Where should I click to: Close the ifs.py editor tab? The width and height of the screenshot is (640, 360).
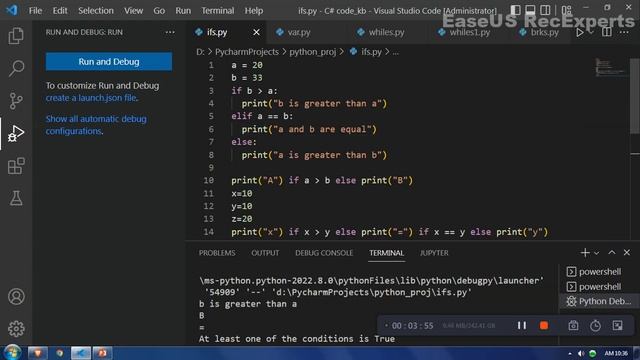click(x=256, y=32)
